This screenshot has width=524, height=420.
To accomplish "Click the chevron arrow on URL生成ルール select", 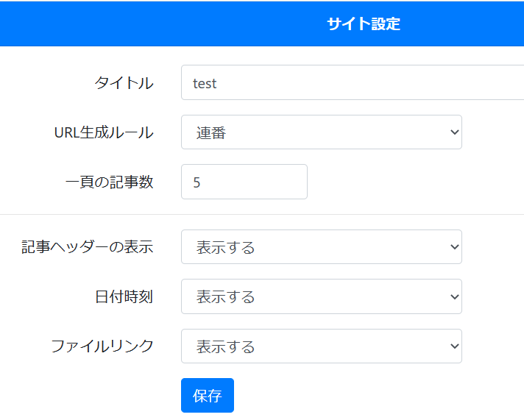I will click(453, 132).
